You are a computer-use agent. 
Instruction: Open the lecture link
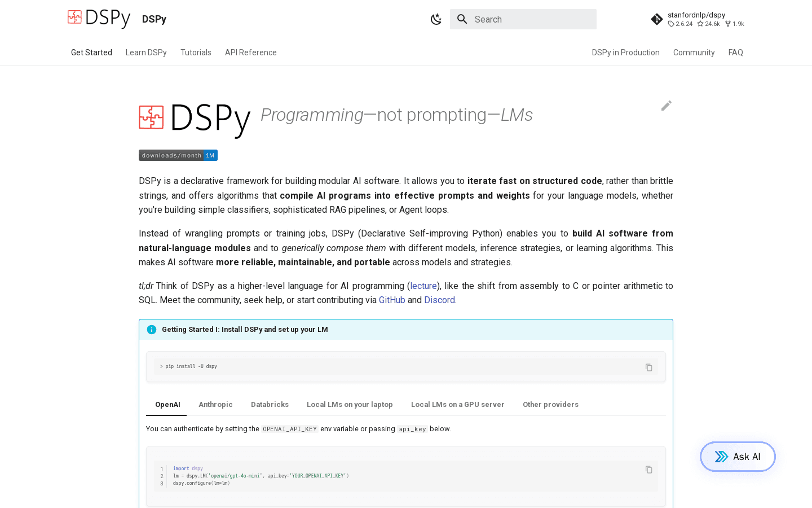pos(423,286)
